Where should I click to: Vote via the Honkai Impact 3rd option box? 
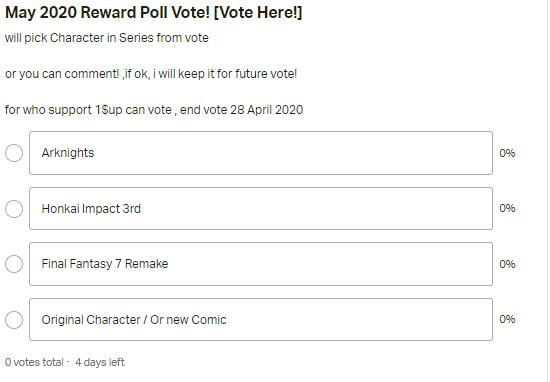pos(261,209)
